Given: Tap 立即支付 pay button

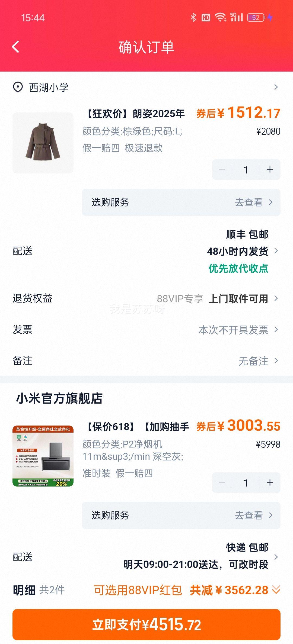Looking at the screenshot, I should click(146, 624).
